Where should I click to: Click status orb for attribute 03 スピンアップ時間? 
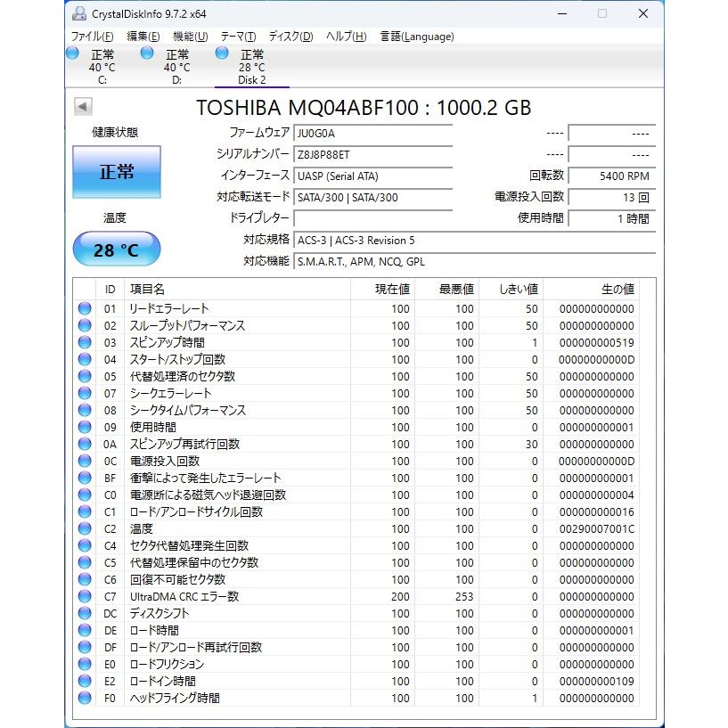tap(85, 342)
